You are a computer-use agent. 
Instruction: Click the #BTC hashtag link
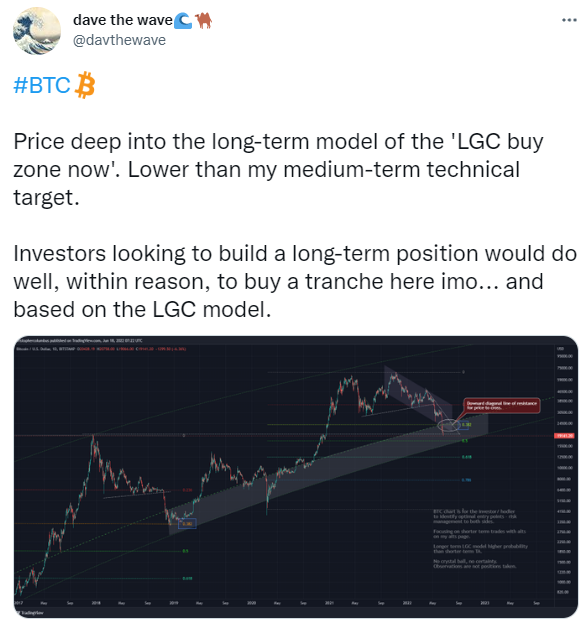coord(41,85)
